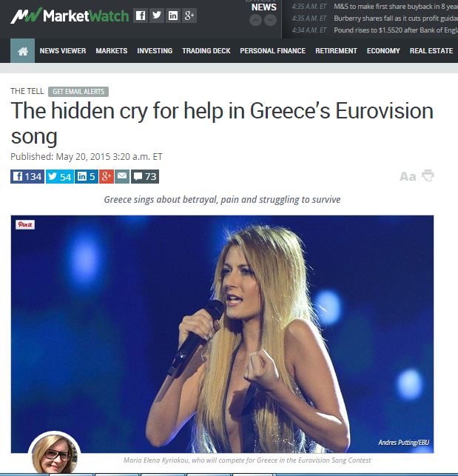Print the article using printer icon

[428, 175]
